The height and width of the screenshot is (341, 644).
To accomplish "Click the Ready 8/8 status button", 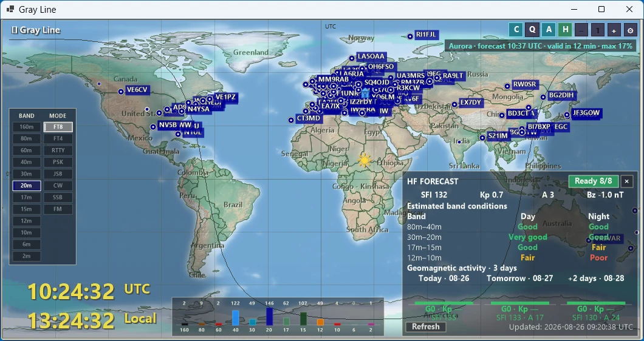I will pos(593,181).
